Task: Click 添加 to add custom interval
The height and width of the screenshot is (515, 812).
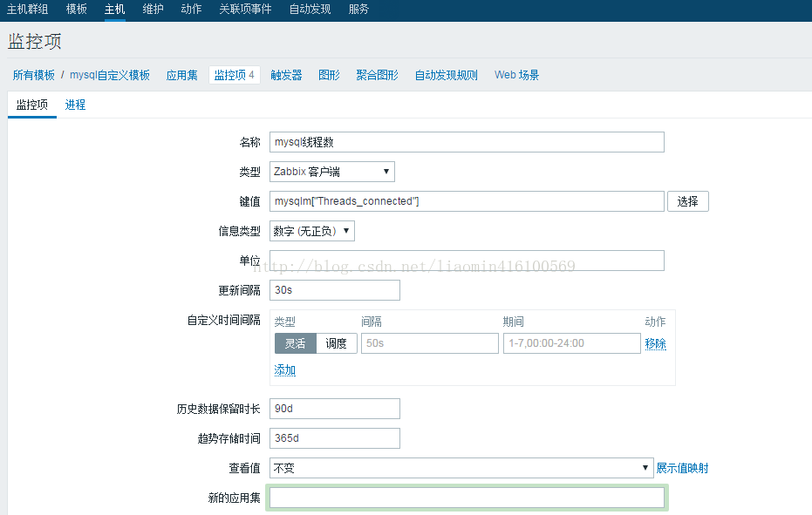Action: (284, 370)
